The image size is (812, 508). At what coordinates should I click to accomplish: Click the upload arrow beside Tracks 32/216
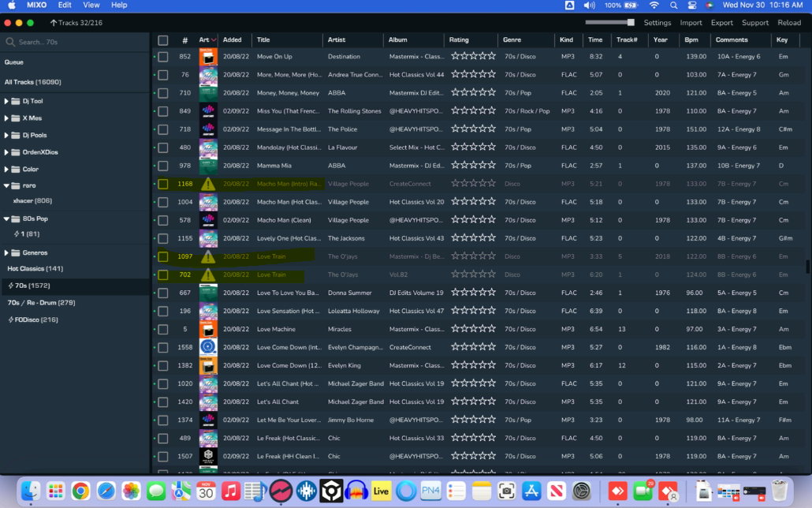54,23
